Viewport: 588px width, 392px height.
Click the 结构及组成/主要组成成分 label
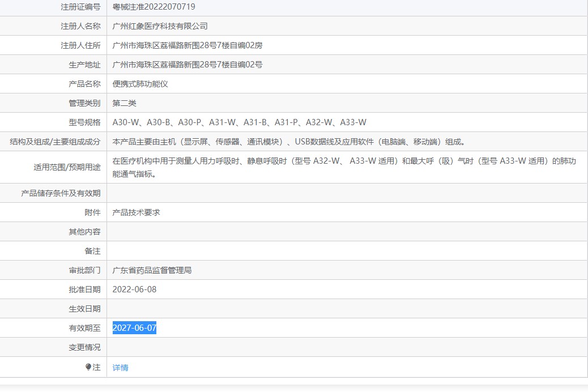55,142
